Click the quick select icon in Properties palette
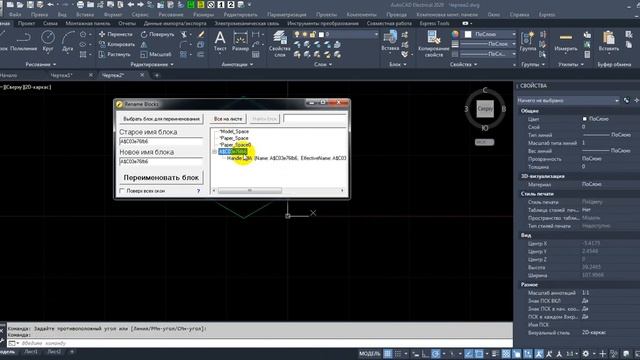The image size is (640, 360). point(627,100)
